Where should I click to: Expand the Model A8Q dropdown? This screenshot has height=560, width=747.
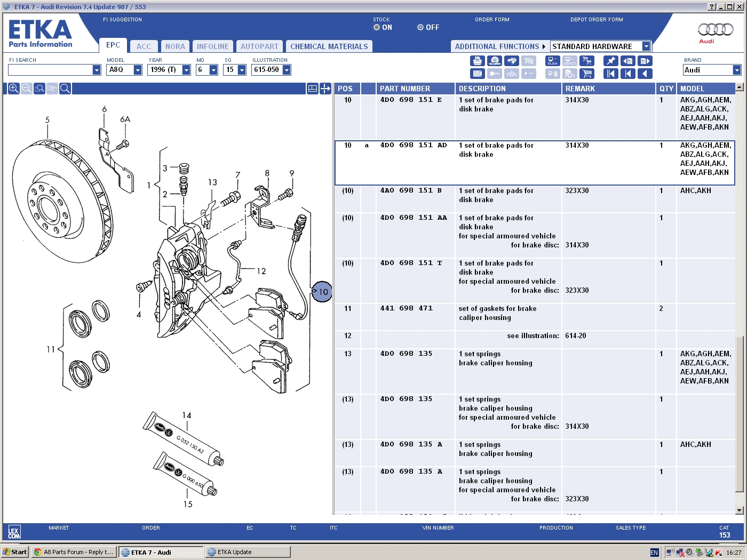138,70
